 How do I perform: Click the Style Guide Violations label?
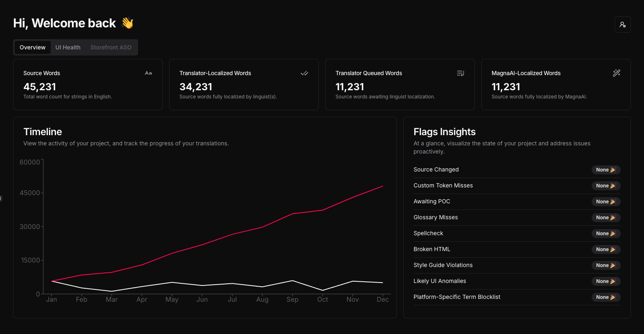click(443, 265)
